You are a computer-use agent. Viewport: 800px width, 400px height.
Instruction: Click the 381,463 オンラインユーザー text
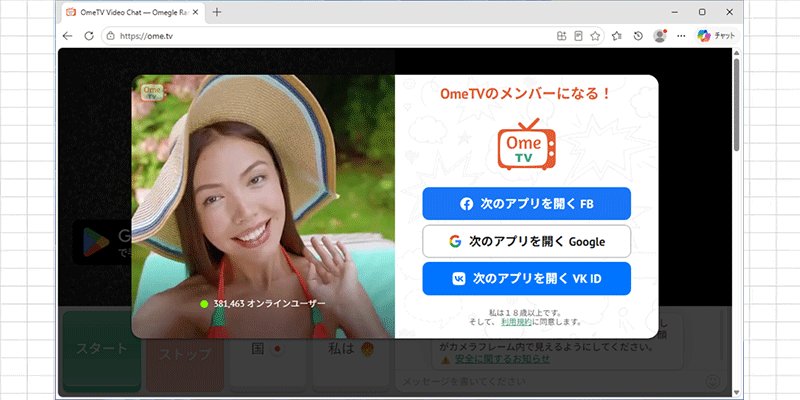point(269,304)
